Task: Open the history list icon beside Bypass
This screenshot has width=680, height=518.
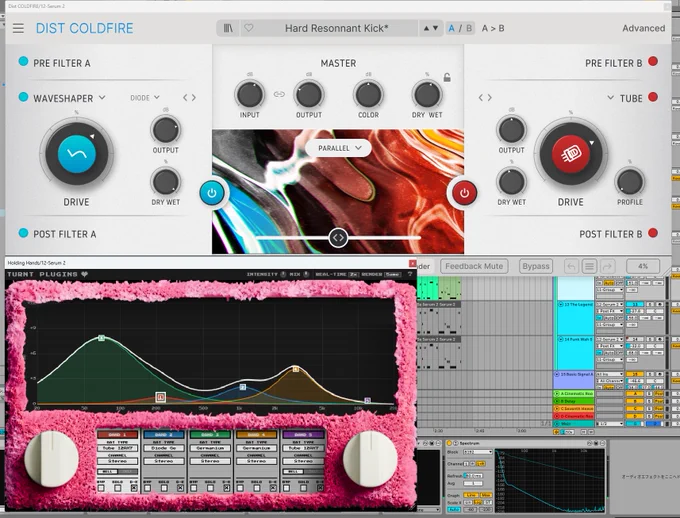Action: (x=589, y=266)
